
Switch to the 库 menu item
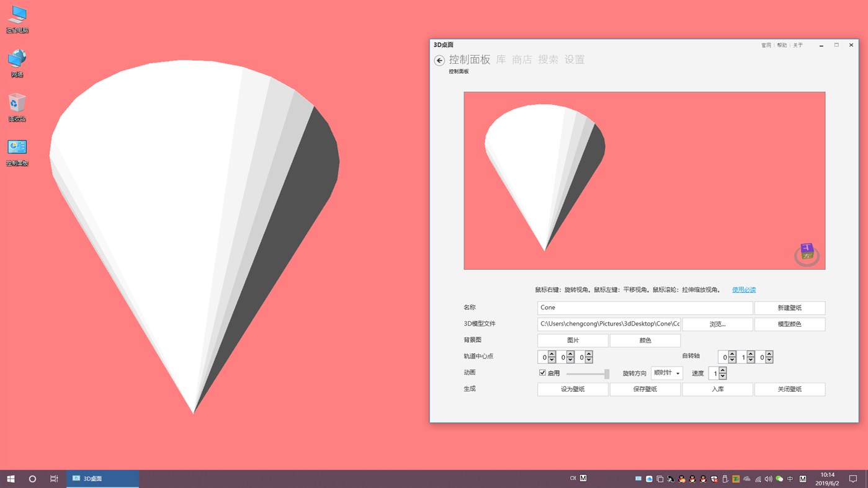point(500,60)
